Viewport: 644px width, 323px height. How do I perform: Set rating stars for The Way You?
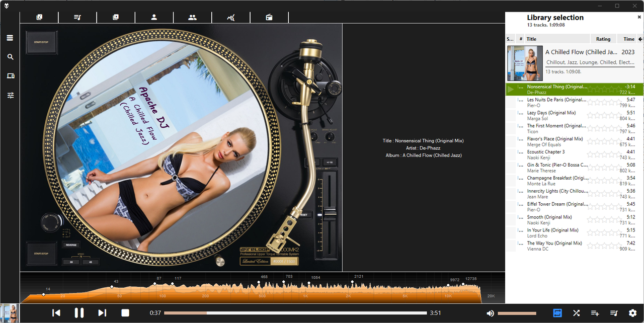click(603, 246)
